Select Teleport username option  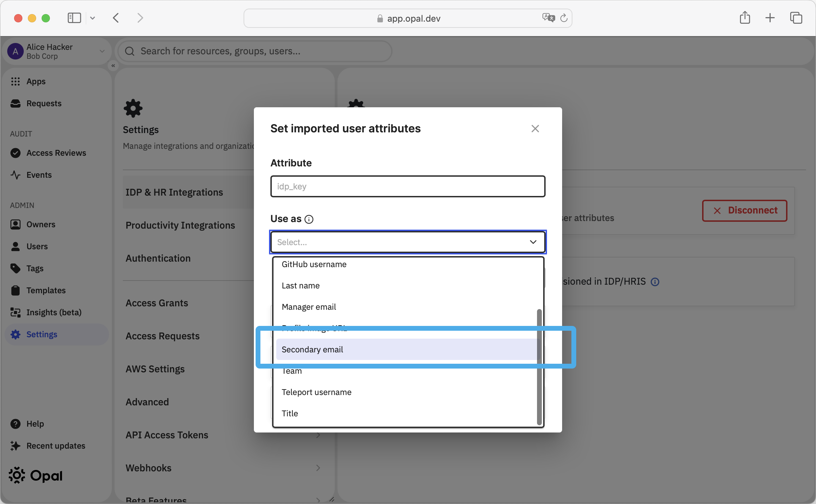click(x=407, y=392)
